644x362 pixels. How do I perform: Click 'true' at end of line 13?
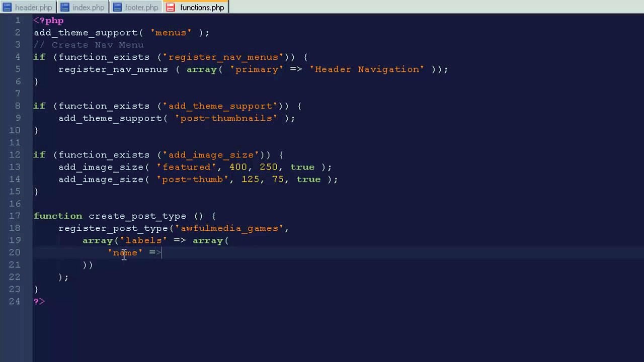point(302,167)
